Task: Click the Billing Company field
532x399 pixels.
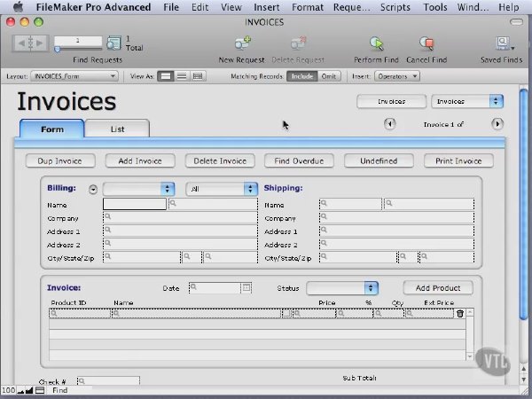Action: [x=180, y=218]
